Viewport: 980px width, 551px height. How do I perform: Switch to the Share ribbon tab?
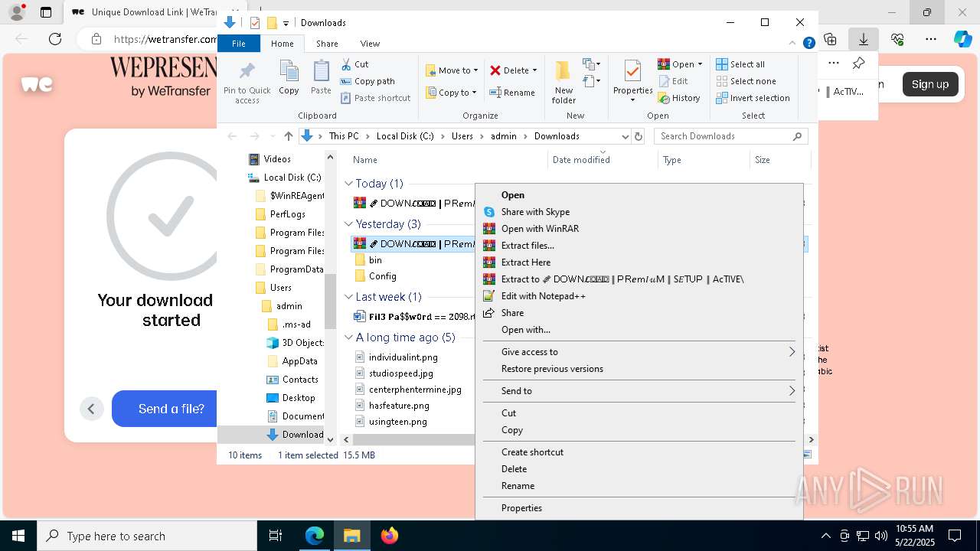coord(327,44)
